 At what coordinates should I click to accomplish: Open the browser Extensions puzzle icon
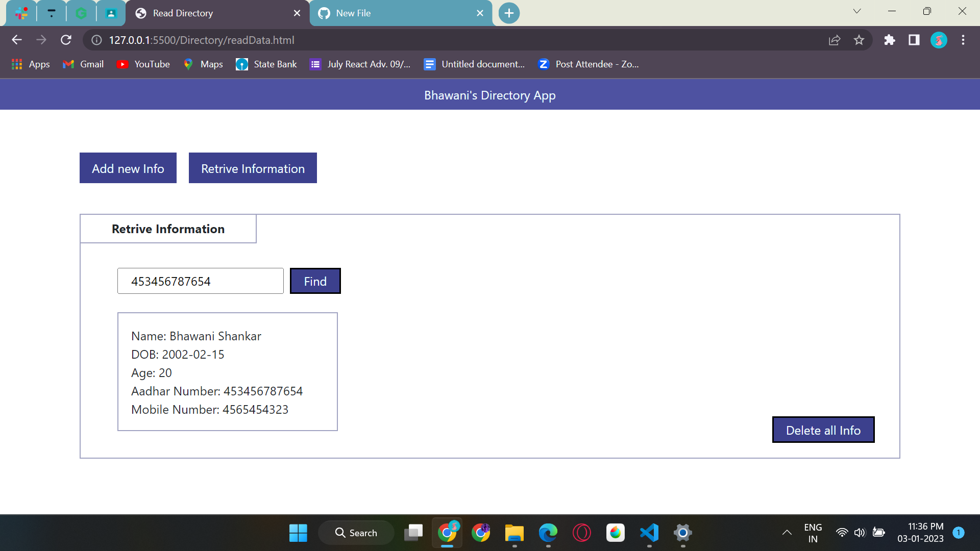(x=889, y=40)
